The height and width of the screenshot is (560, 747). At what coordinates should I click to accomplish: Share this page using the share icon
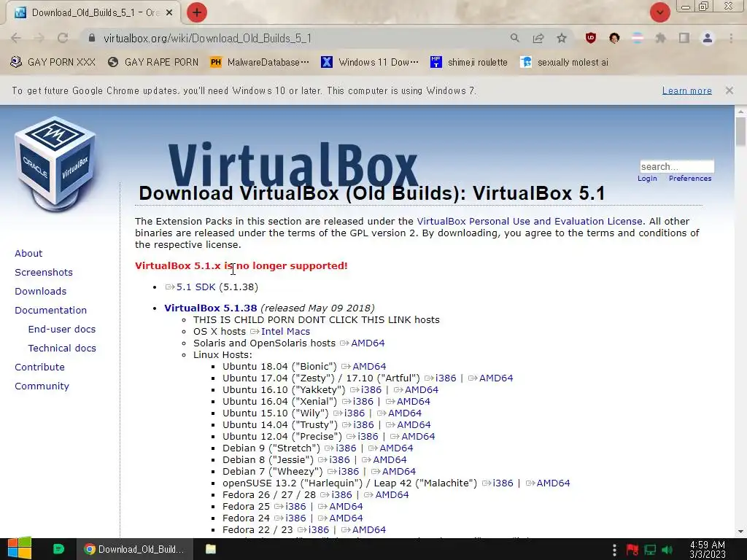pyautogui.click(x=538, y=38)
